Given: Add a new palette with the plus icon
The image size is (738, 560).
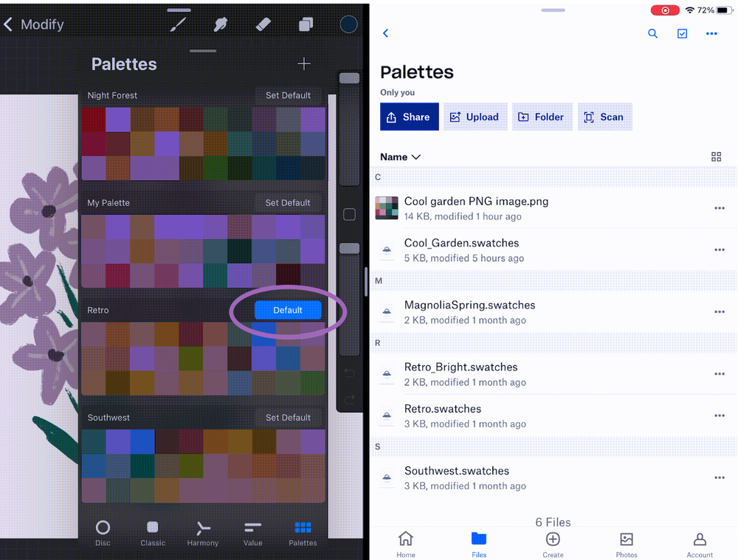Looking at the screenshot, I should point(303,64).
